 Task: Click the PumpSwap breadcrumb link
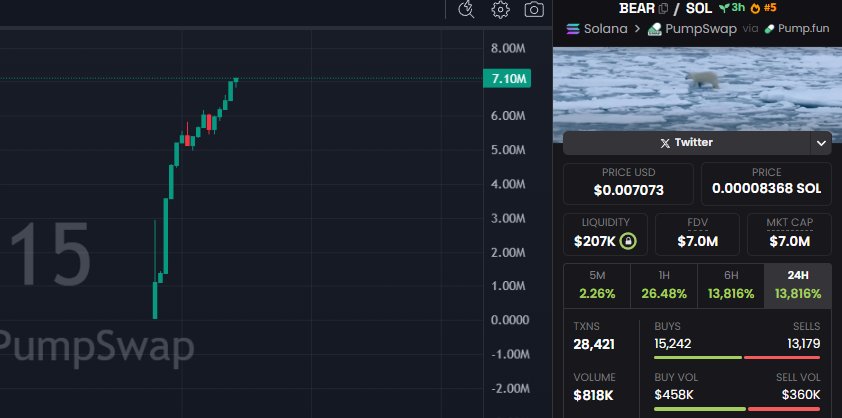pos(701,29)
